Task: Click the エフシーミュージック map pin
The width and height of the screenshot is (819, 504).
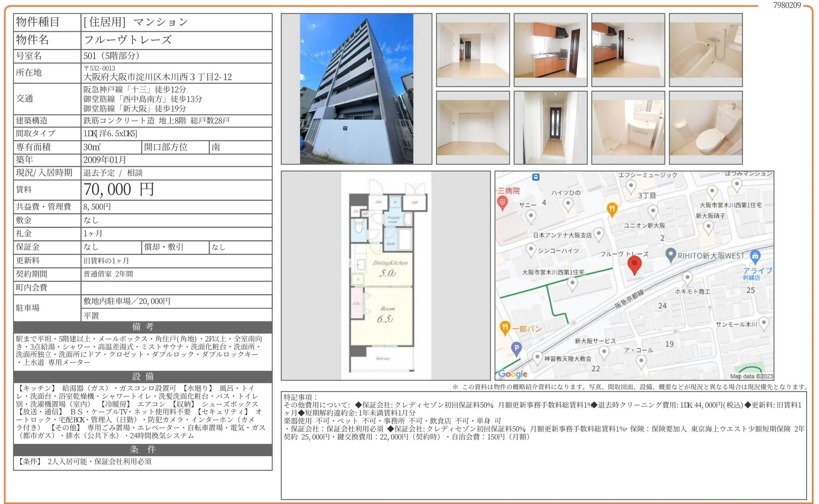Action: (631, 186)
